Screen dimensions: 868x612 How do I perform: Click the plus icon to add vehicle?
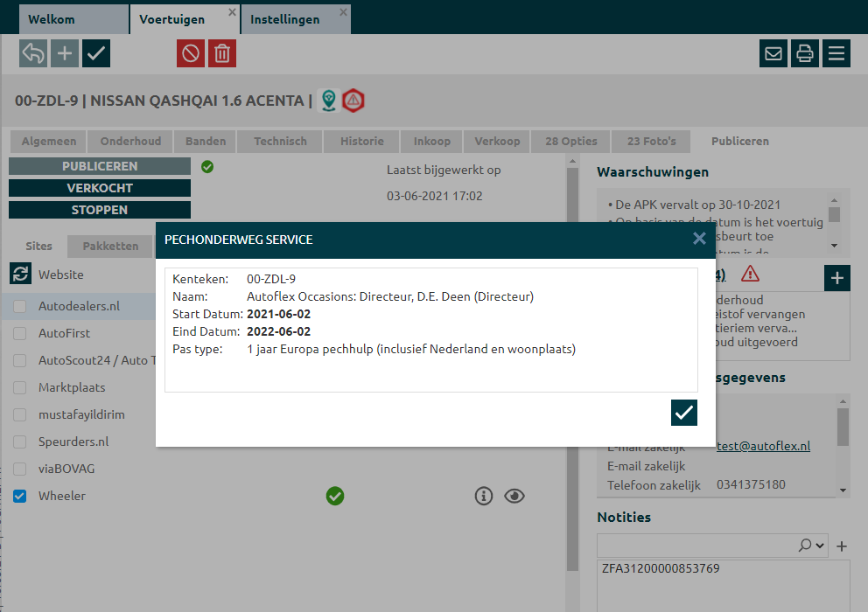click(65, 53)
